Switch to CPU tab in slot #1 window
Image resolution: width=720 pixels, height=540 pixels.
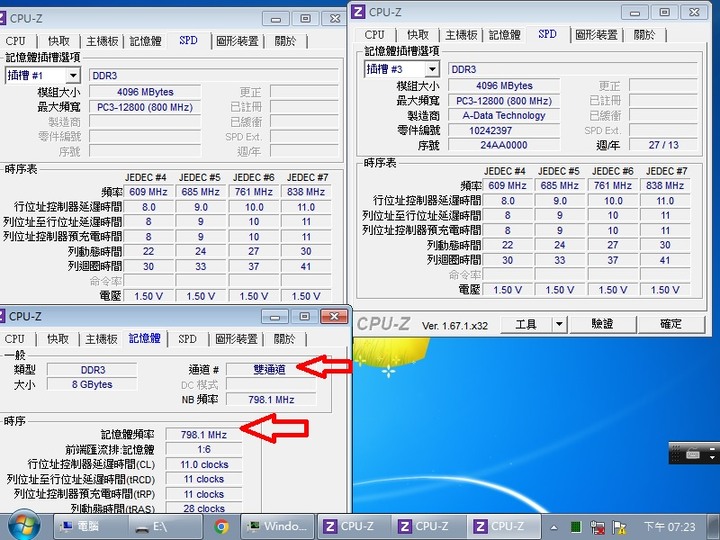tap(15, 41)
